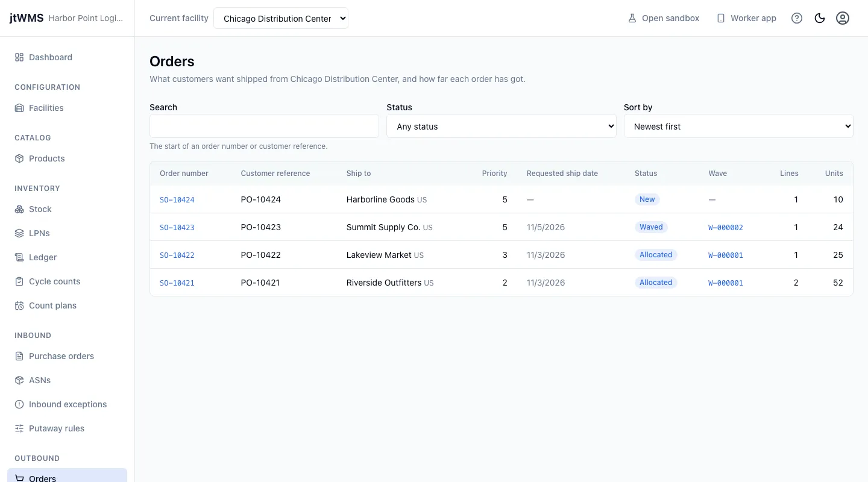The height and width of the screenshot is (482, 868).
Task: Click the Waved status badge
Action: tap(651, 227)
